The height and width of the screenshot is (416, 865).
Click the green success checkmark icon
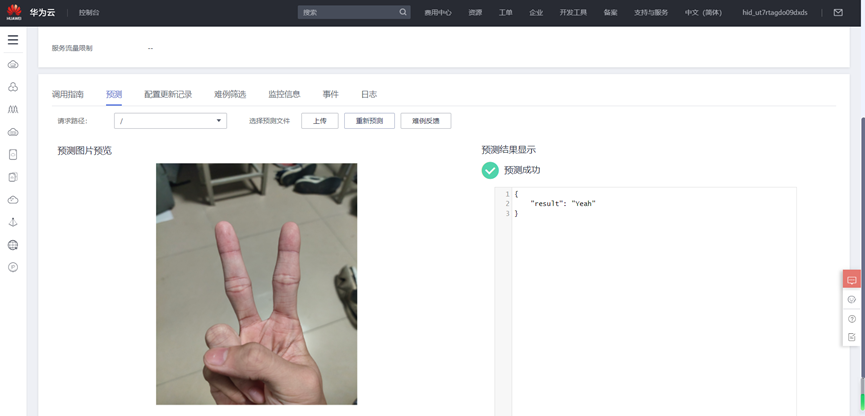tap(490, 170)
